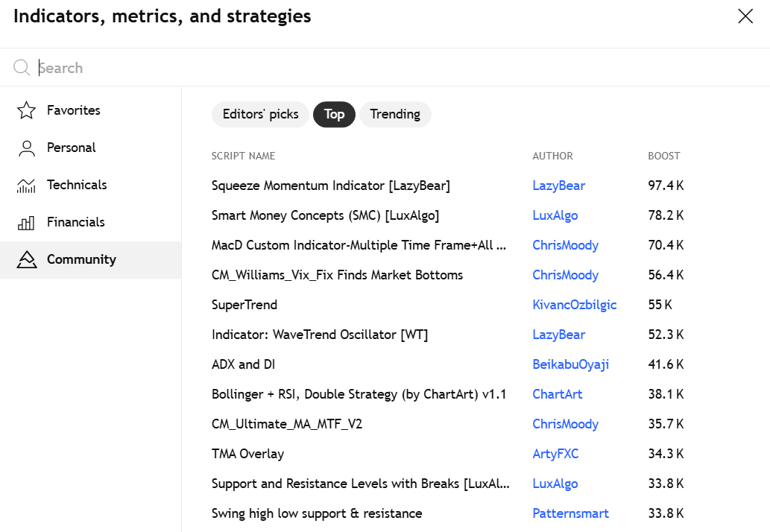Focus the Search input field

click(393, 68)
